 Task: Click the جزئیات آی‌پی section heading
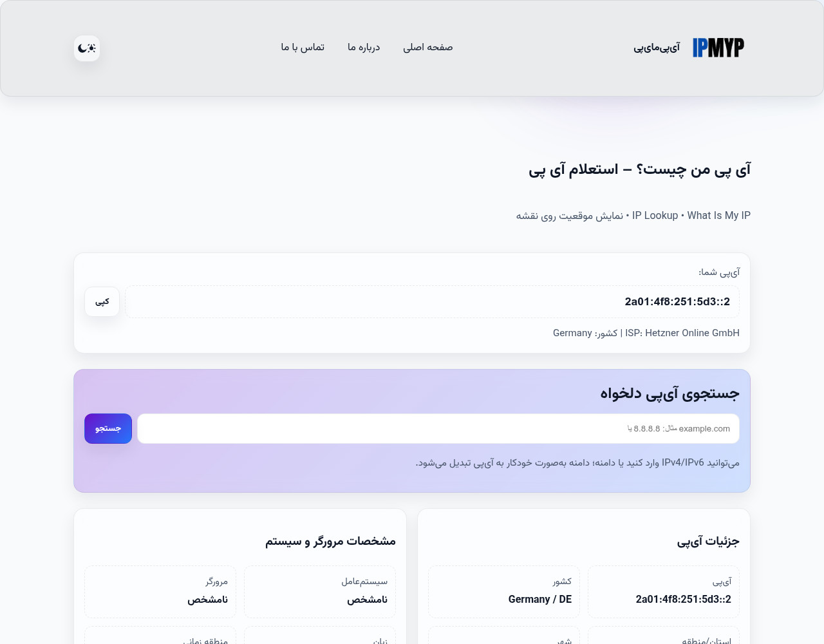(x=707, y=542)
